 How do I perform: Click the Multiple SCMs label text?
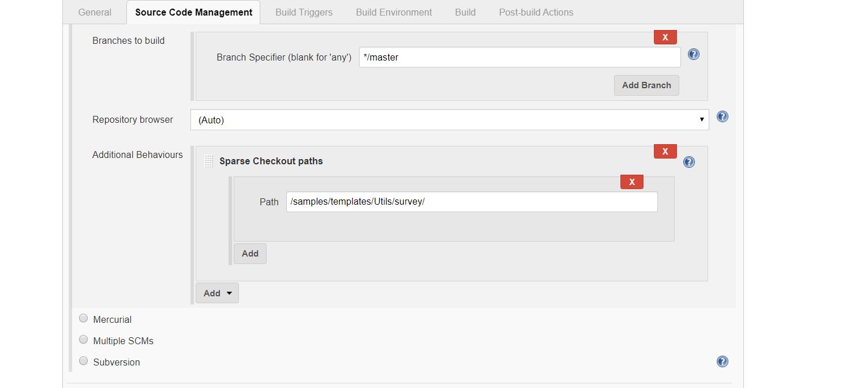click(123, 341)
